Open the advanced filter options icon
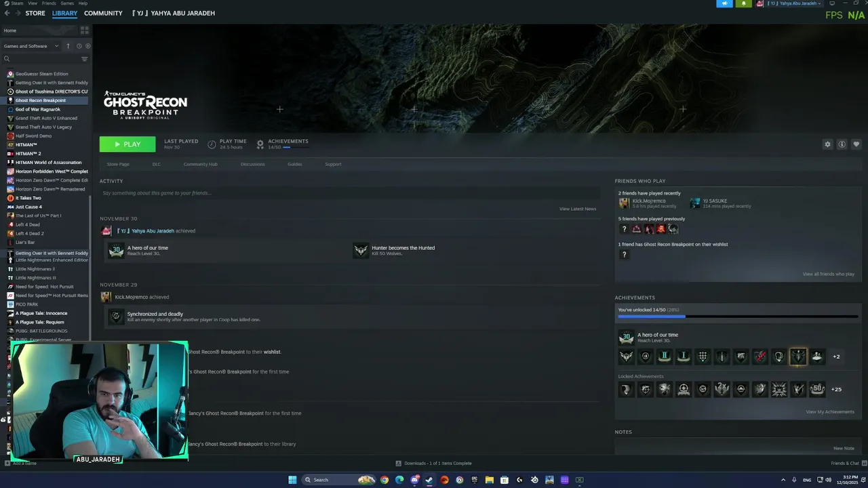The image size is (868, 488). point(85,59)
